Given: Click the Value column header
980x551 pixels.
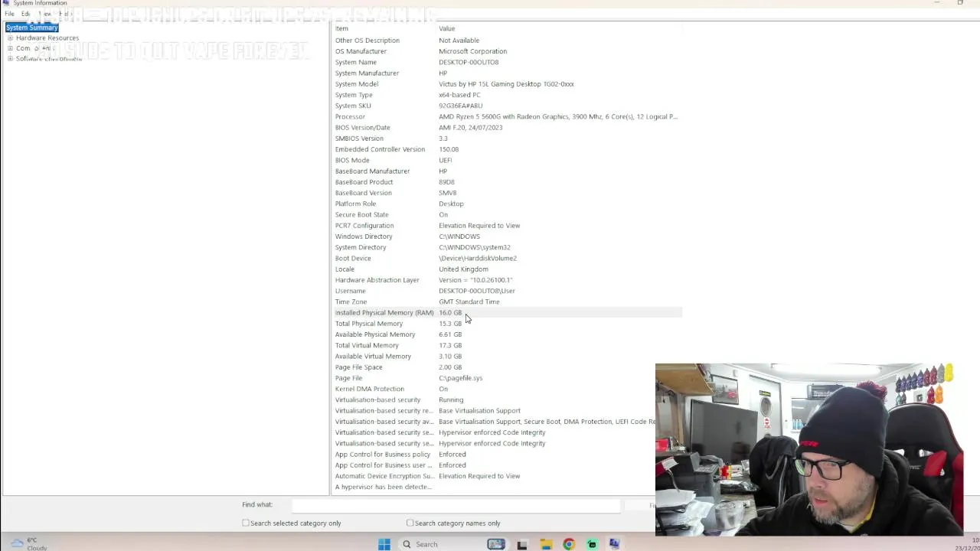Looking at the screenshot, I should click(558, 28).
